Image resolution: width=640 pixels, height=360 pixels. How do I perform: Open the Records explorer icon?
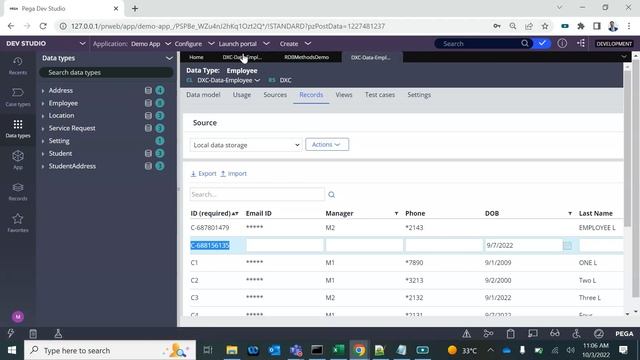click(x=18, y=191)
